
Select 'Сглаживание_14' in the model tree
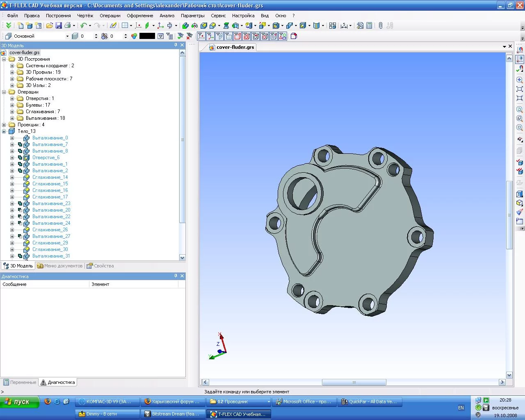pos(50,177)
